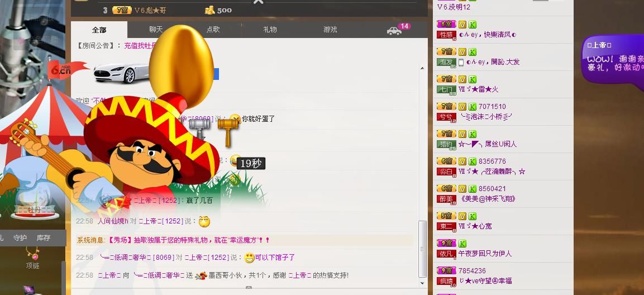Screen dimensions: 644x295
Task: Click the purple ㄈ上帝ㄈ thank-you bubble
Action: coord(613,60)
